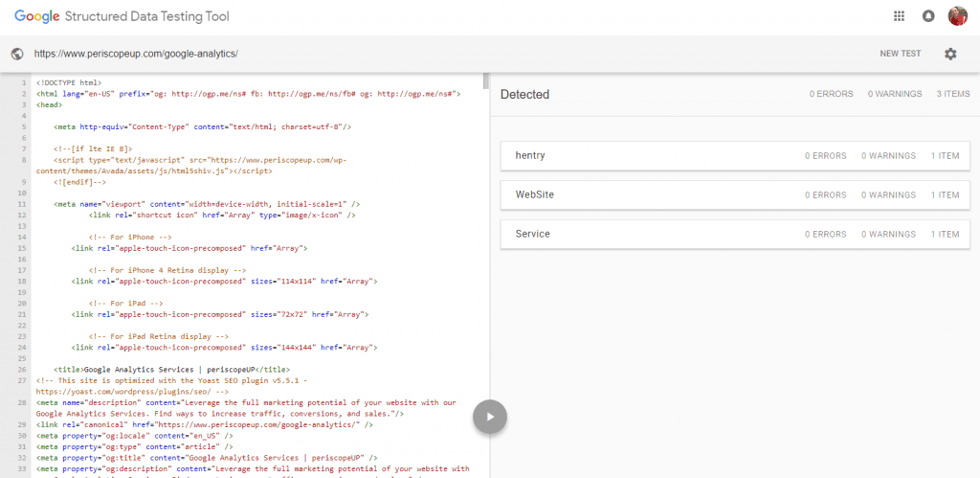Click the code panel vertical scrollbar thumb
This screenshot has height=478, width=980.
[x=485, y=81]
